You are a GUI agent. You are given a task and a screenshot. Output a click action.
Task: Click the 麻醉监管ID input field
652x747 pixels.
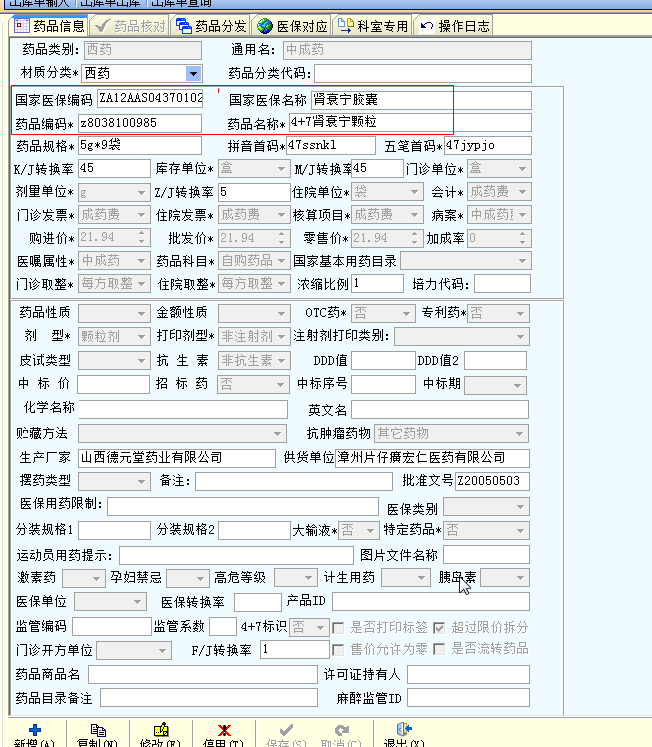(x=469, y=698)
